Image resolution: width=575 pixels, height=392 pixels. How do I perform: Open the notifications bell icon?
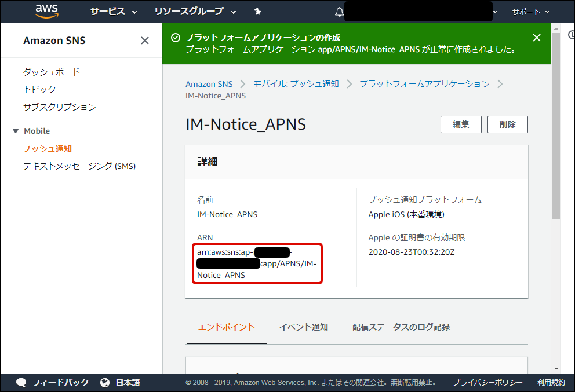[339, 12]
